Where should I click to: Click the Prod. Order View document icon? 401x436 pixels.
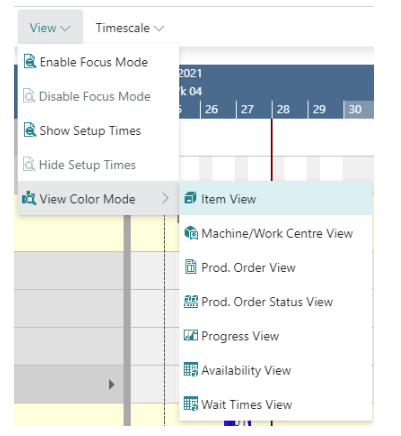coord(190,267)
